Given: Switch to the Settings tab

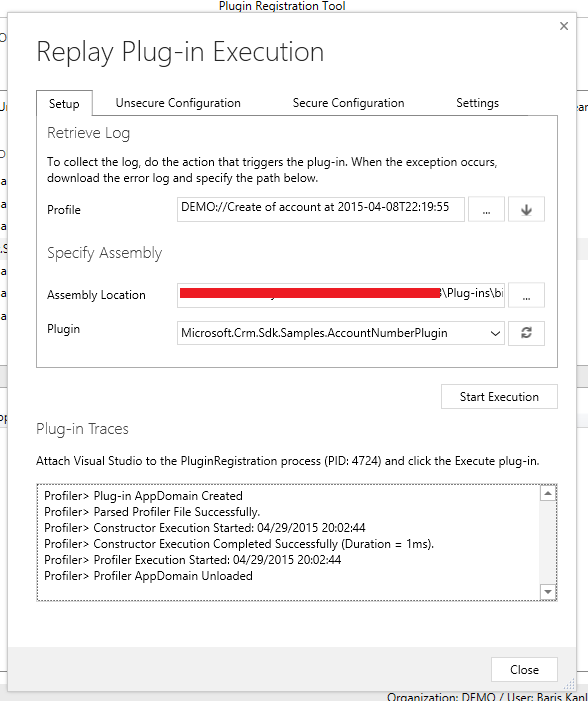Looking at the screenshot, I should (x=478, y=103).
